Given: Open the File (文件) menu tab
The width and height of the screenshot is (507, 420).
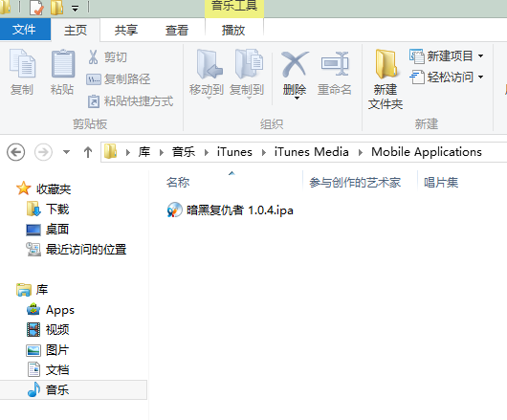Looking at the screenshot, I should point(25,30).
